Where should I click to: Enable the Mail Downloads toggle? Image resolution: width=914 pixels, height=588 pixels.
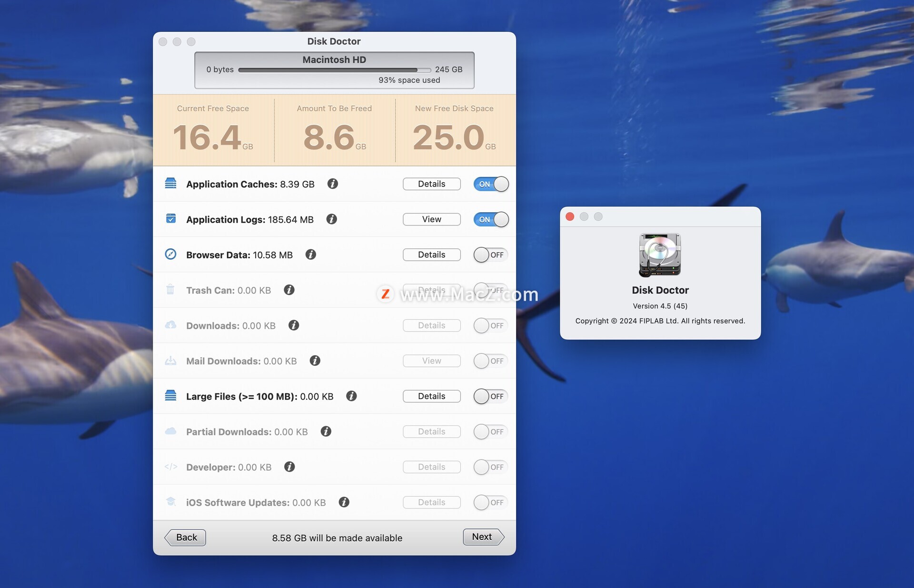(x=491, y=361)
